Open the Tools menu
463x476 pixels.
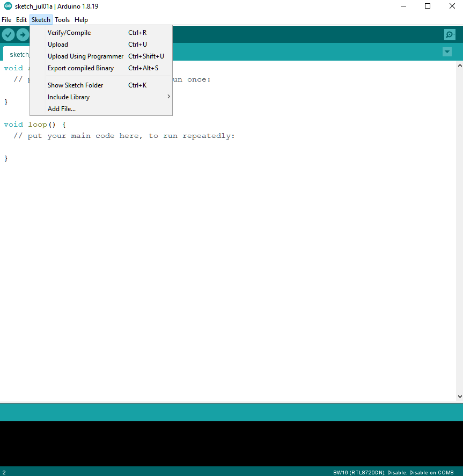click(62, 20)
